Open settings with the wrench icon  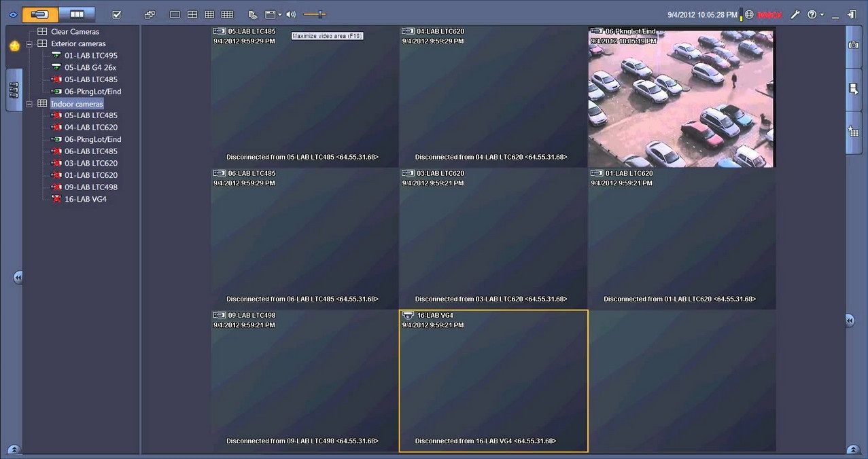tap(795, 14)
